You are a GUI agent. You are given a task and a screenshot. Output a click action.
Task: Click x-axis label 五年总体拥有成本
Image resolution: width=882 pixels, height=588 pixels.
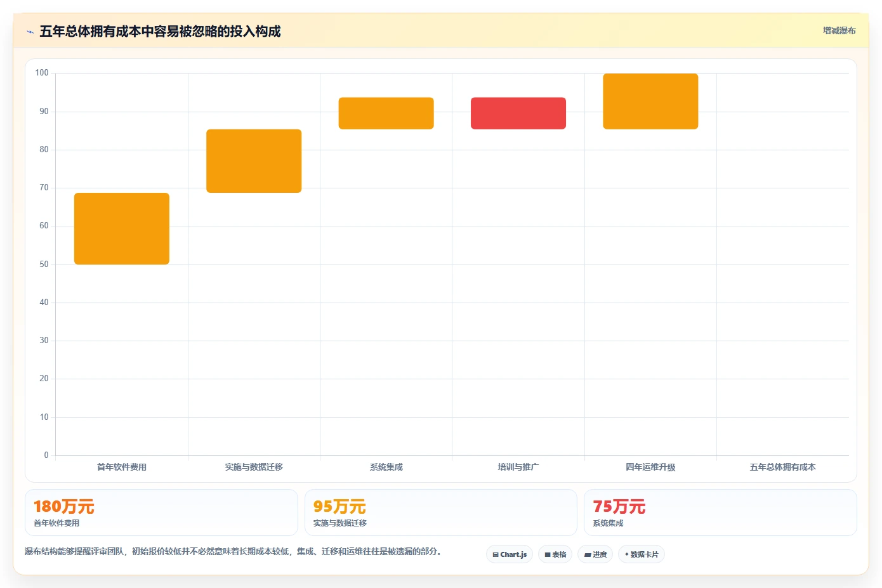[782, 467]
